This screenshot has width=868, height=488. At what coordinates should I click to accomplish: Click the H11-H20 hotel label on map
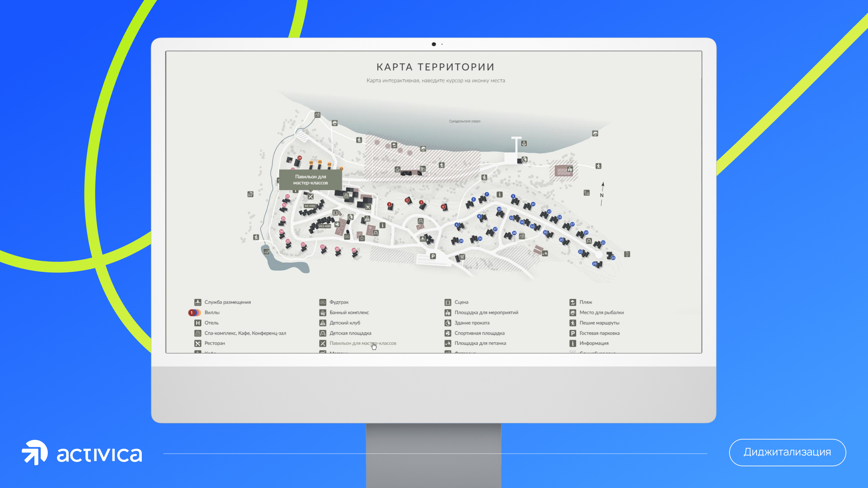point(324,226)
